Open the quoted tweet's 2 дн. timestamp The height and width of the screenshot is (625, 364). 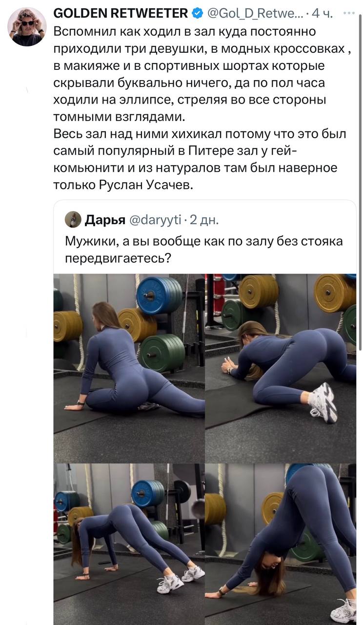[204, 220]
